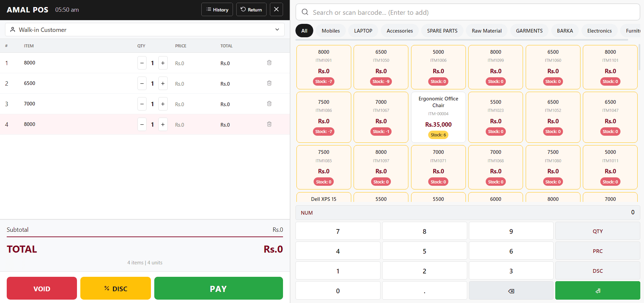Image resolution: width=644 pixels, height=303 pixels.
Task: Add product ITM1023 to cart
Action: click(x=496, y=117)
